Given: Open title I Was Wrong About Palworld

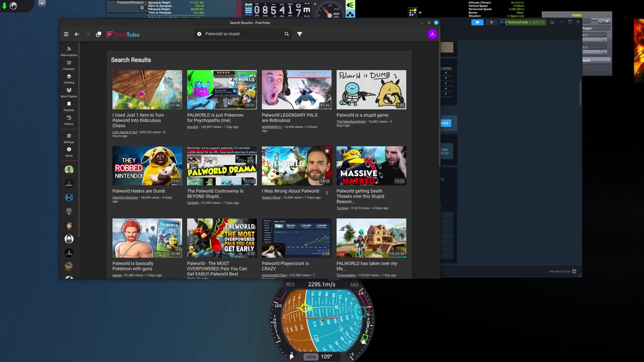Looking at the screenshot, I should click(x=290, y=191).
